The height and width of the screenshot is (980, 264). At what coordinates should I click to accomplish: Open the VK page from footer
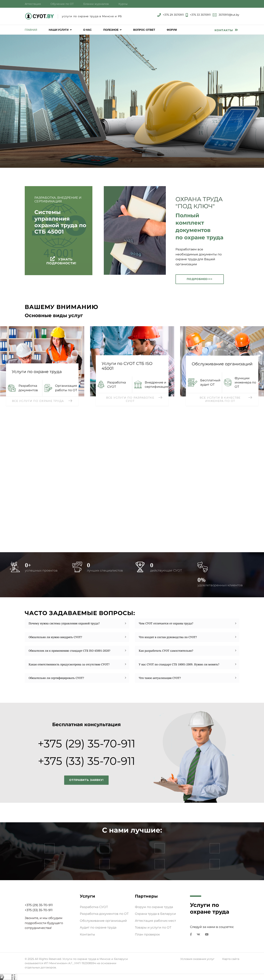(198, 934)
